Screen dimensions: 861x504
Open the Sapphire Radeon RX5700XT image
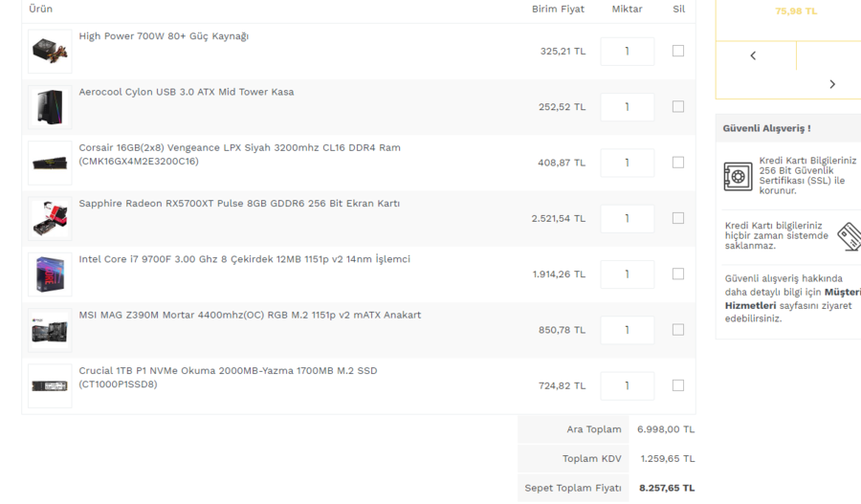click(50, 218)
